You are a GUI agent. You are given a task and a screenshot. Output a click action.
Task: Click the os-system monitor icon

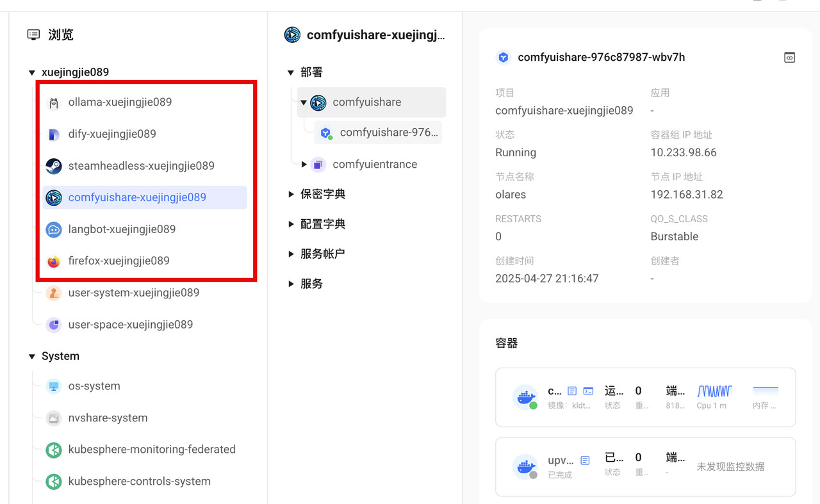[54, 386]
